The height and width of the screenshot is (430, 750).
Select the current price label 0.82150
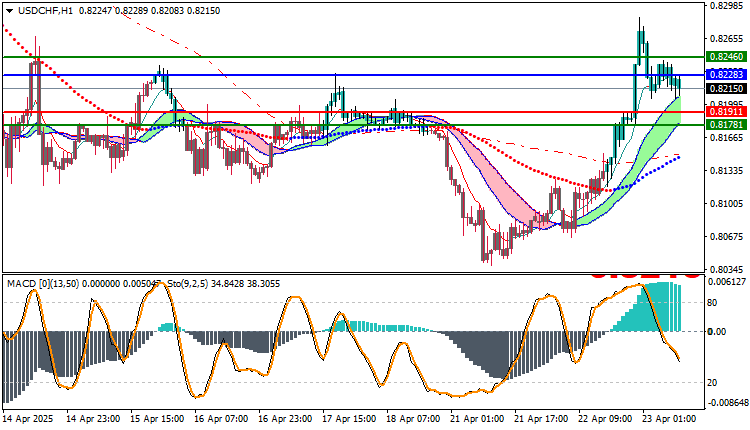[727, 88]
